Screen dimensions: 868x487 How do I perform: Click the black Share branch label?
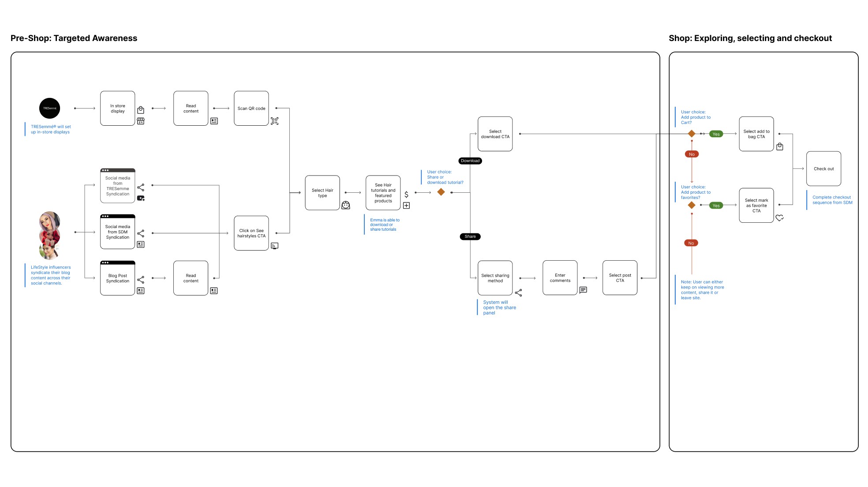coord(470,236)
